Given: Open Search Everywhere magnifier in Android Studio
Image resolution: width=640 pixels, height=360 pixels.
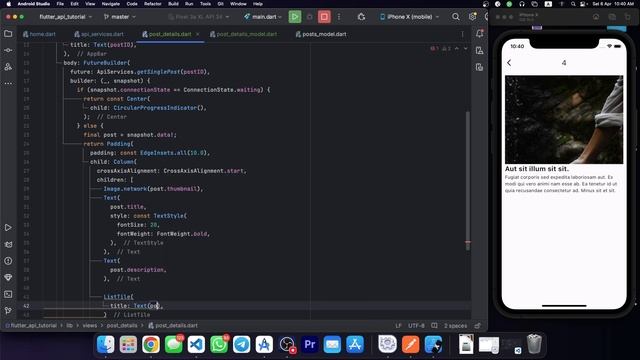Looking at the screenshot, I should pyautogui.click(x=456, y=17).
